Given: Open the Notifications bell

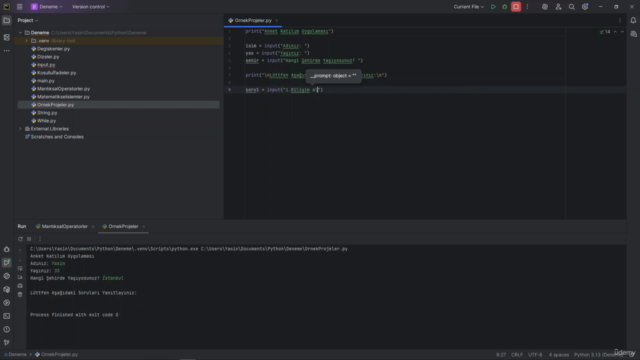Looking at the screenshot, I should pos(633,20).
